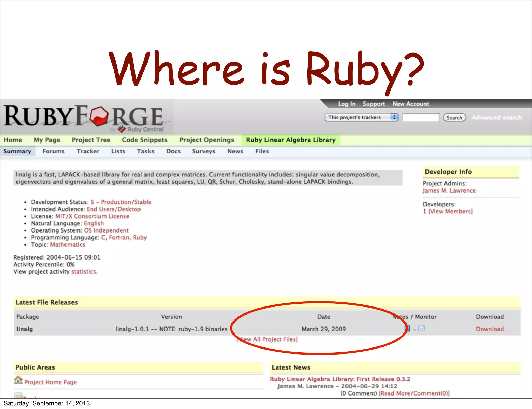Open the Surveys subtab
This screenshot has width=532, height=409.
pyautogui.click(x=204, y=151)
